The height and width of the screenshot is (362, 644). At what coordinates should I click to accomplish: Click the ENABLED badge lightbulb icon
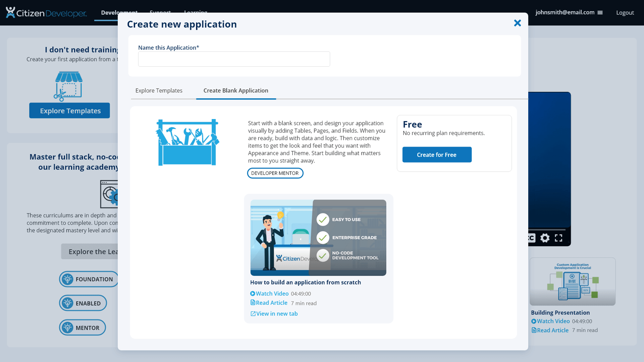tap(67, 303)
